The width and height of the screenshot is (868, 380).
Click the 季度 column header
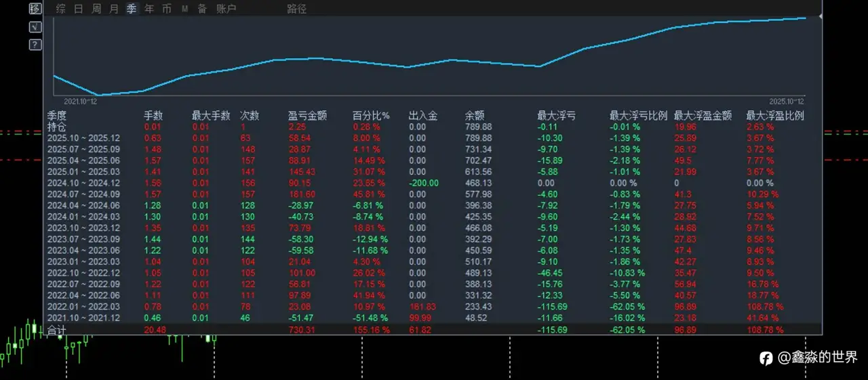tap(57, 116)
